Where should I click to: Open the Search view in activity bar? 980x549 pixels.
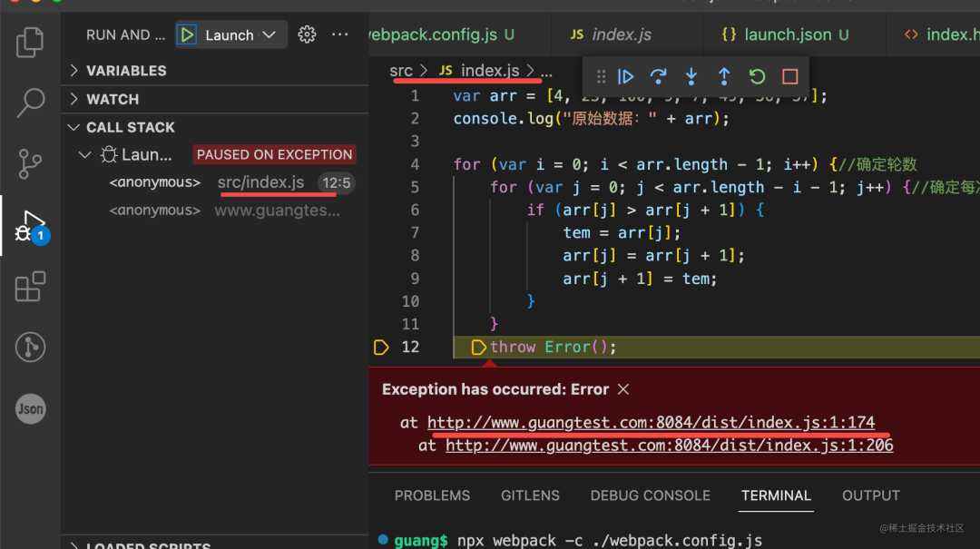tap(29, 103)
